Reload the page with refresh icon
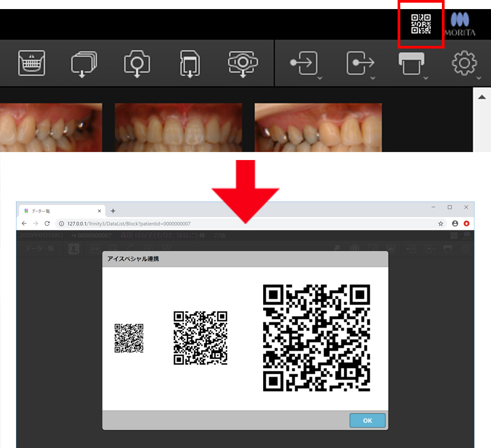Image resolution: width=491 pixels, height=448 pixels. [47, 223]
